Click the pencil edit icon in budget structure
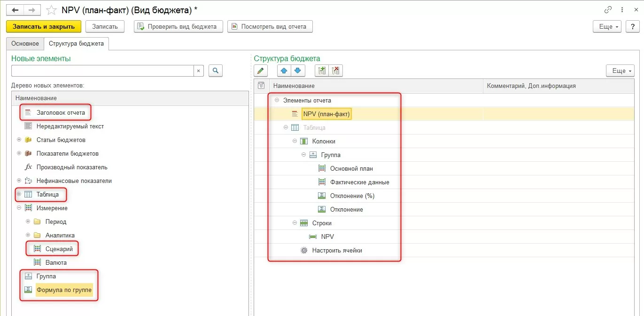Image resolution: width=644 pixels, height=316 pixels. pyautogui.click(x=261, y=71)
